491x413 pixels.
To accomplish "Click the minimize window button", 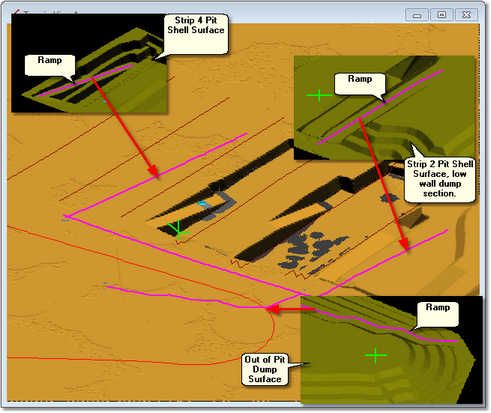I will 417,15.
